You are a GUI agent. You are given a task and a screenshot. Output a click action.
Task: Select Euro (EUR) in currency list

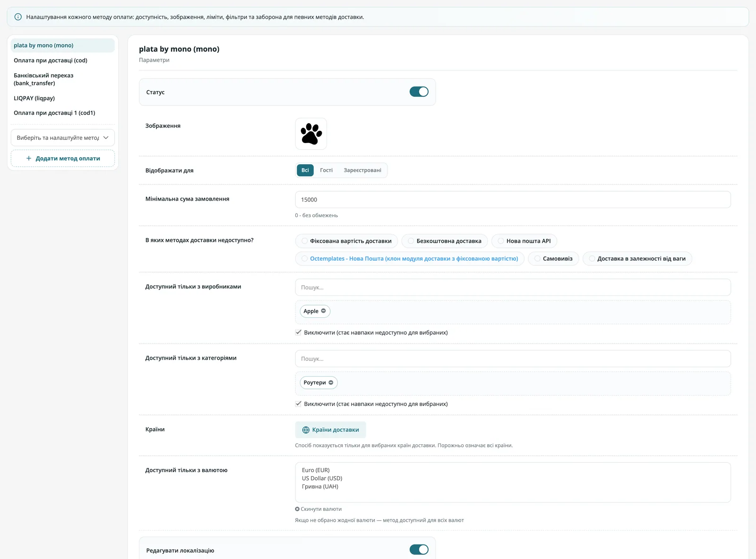point(316,470)
